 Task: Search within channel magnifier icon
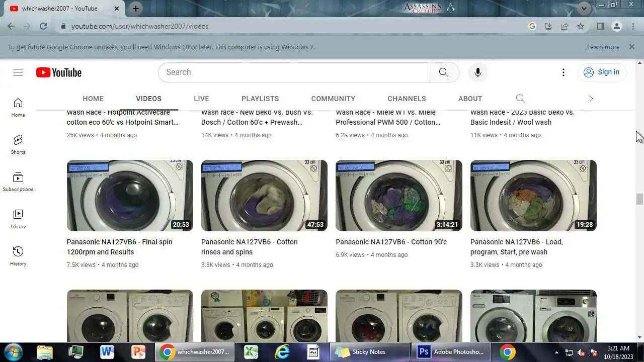click(520, 99)
